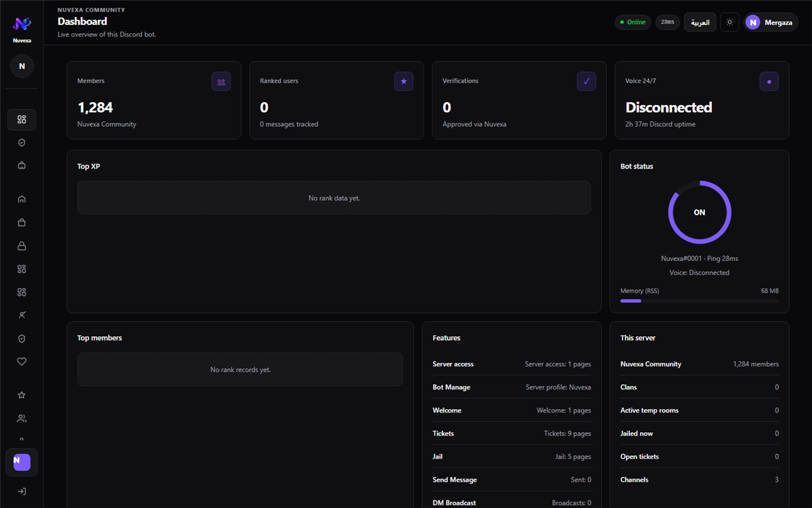Click the Members card showing 1,284
The height and width of the screenshot is (508, 812).
154,100
